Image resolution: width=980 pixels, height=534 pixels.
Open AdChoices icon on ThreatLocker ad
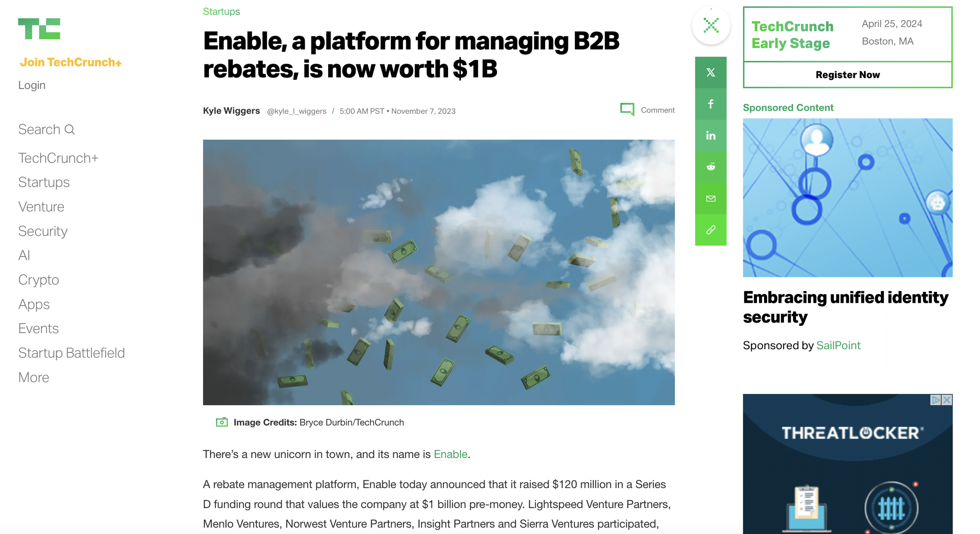pyautogui.click(x=936, y=400)
